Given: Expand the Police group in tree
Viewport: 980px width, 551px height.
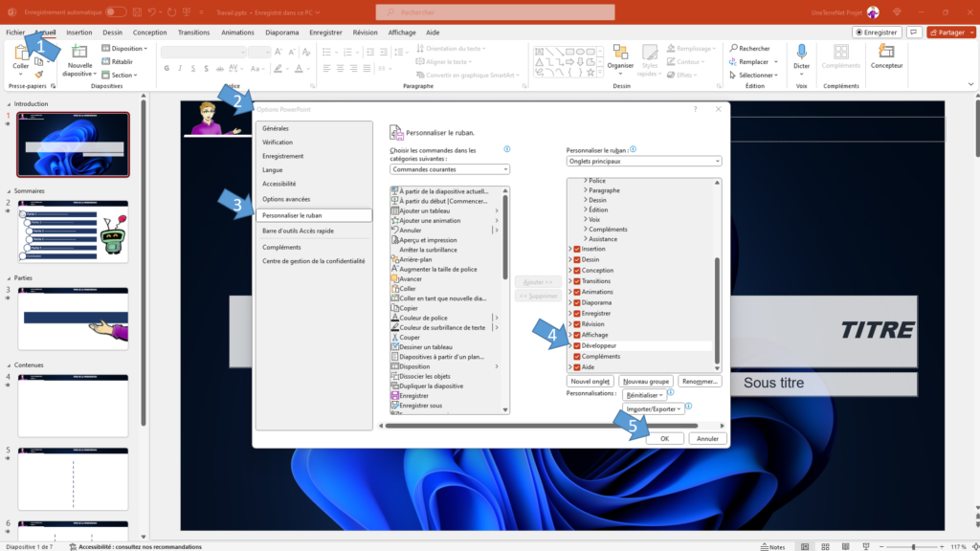Looking at the screenshot, I should [x=586, y=181].
